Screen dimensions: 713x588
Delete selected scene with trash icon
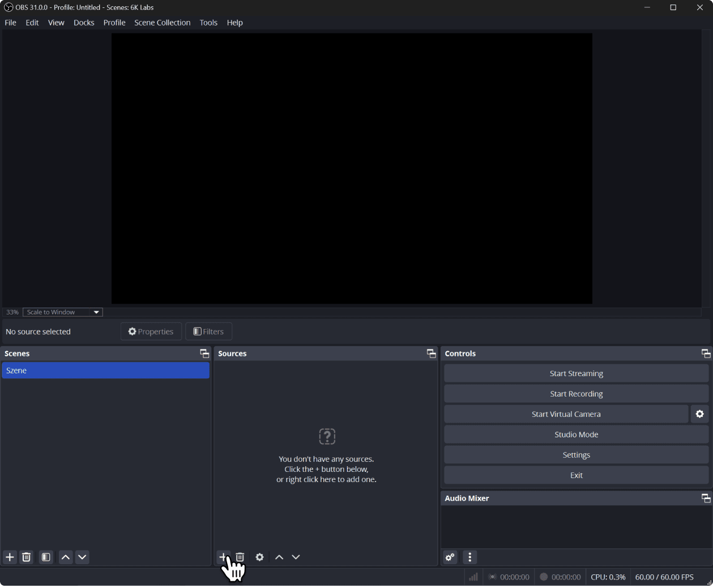(26, 557)
